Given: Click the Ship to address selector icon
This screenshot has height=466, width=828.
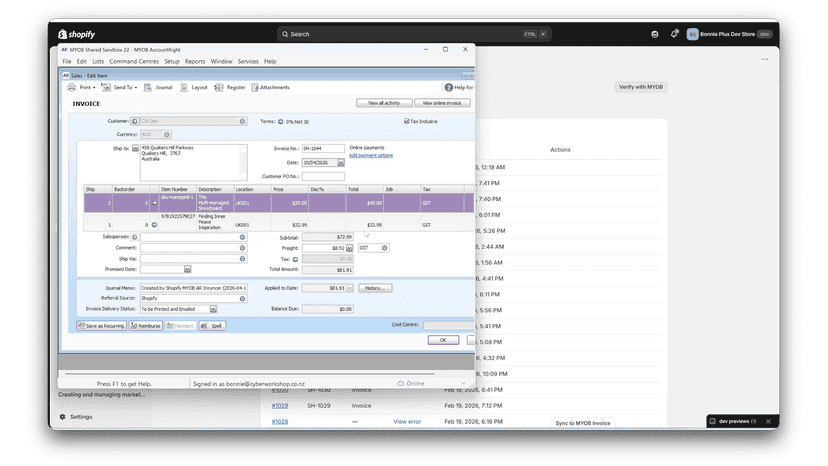Looking at the screenshot, I should click(135, 148).
